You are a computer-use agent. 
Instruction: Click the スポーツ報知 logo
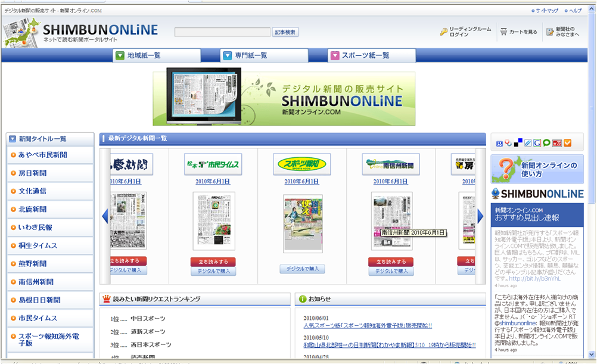[x=301, y=164]
